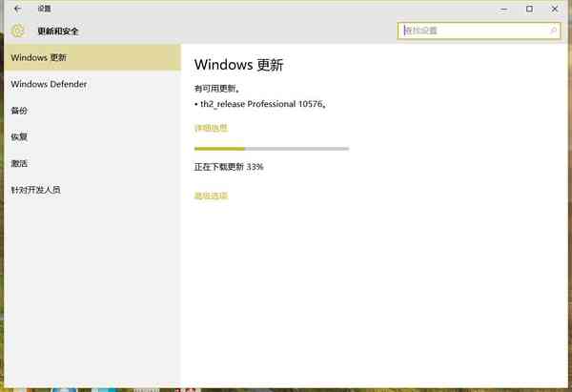
Task: Click the back arrow in title bar
Action: [17, 9]
